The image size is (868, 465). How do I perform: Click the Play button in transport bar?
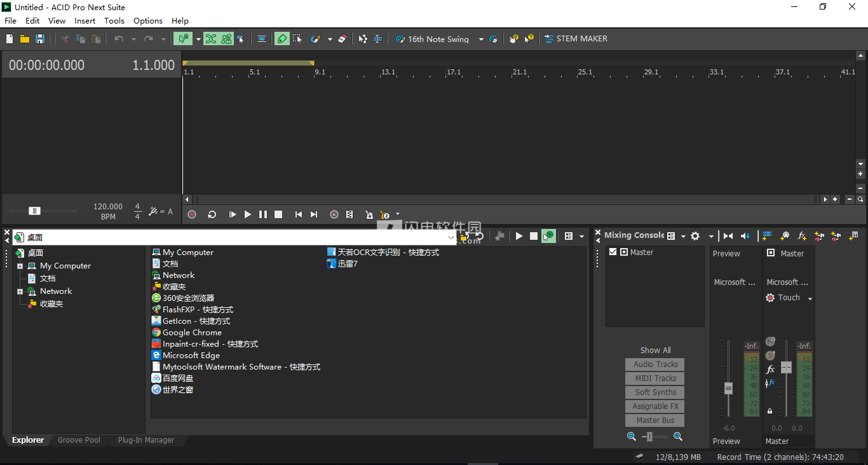pos(248,214)
